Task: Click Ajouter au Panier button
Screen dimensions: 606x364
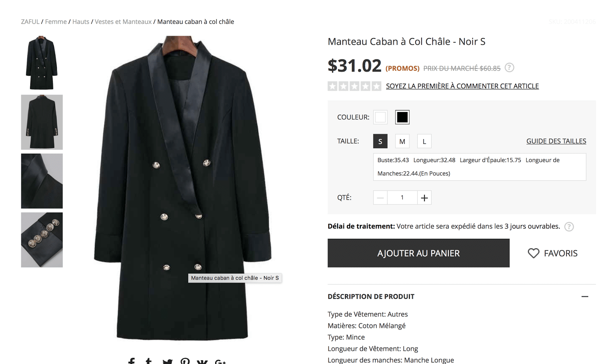Action: (418, 253)
